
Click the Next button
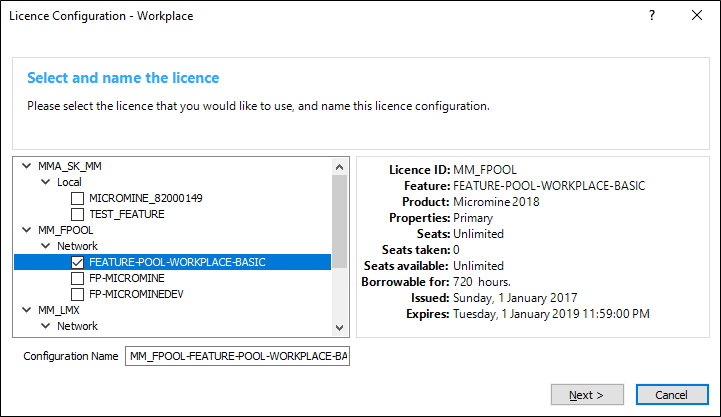[587, 394]
